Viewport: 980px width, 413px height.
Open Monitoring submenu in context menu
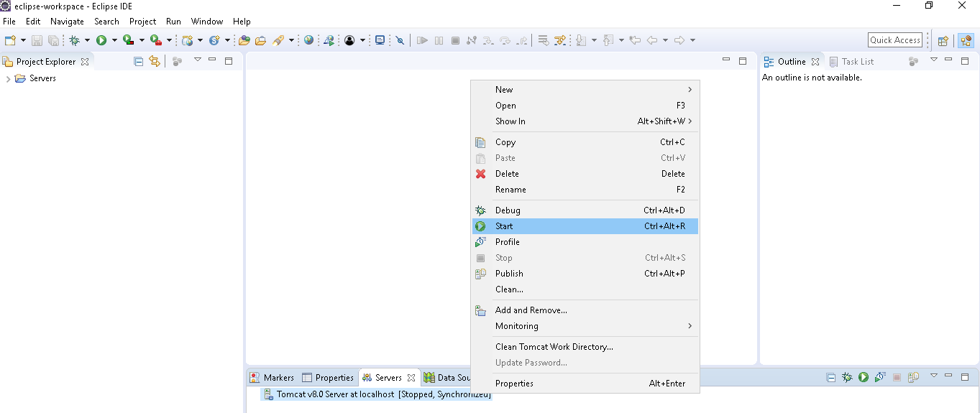click(585, 326)
